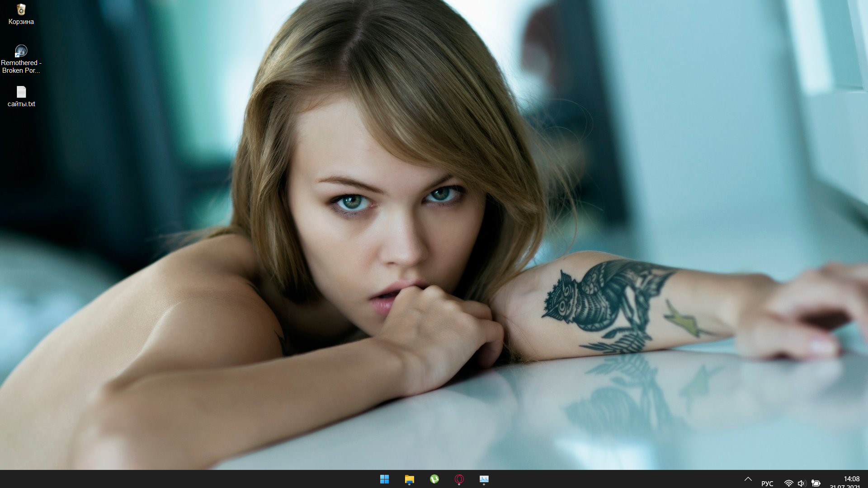Image resolution: width=868 pixels, height=488 pixels.
Task: Click the empty taskbar area left of Start
Action: click(x=181, y=479)
